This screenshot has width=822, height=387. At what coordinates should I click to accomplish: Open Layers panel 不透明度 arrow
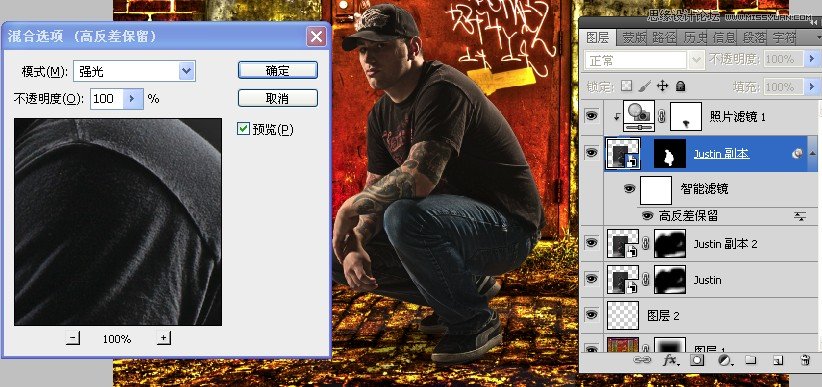coord(812,59)
